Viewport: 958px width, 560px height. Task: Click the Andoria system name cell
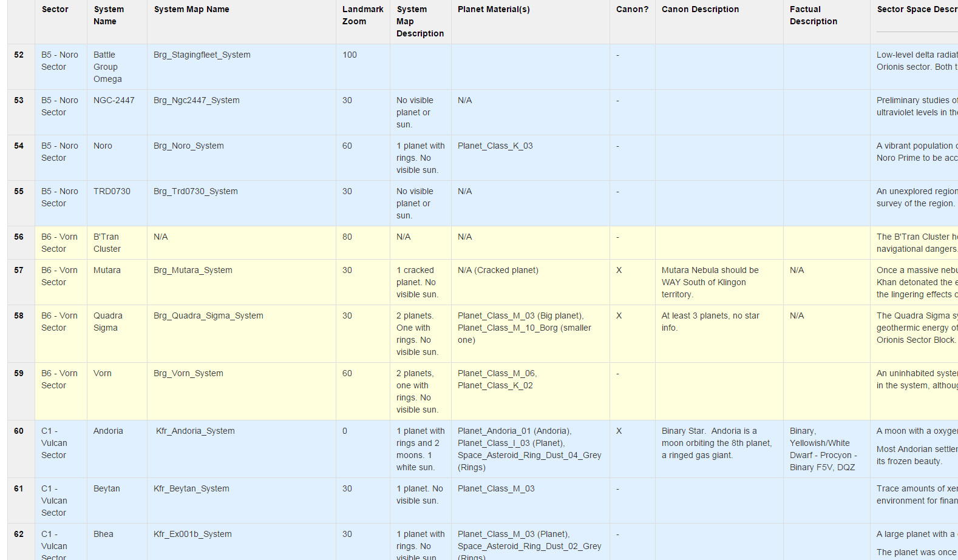pos(117,449)
